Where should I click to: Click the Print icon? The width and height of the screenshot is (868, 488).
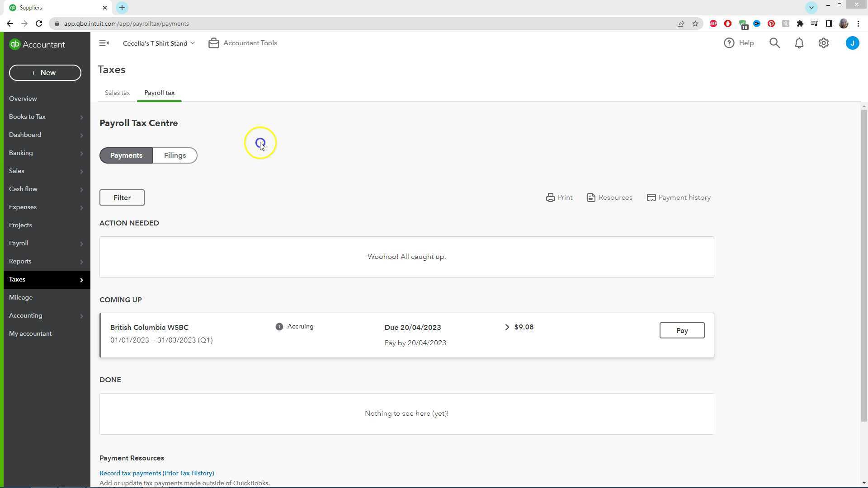tap(550, 197)
